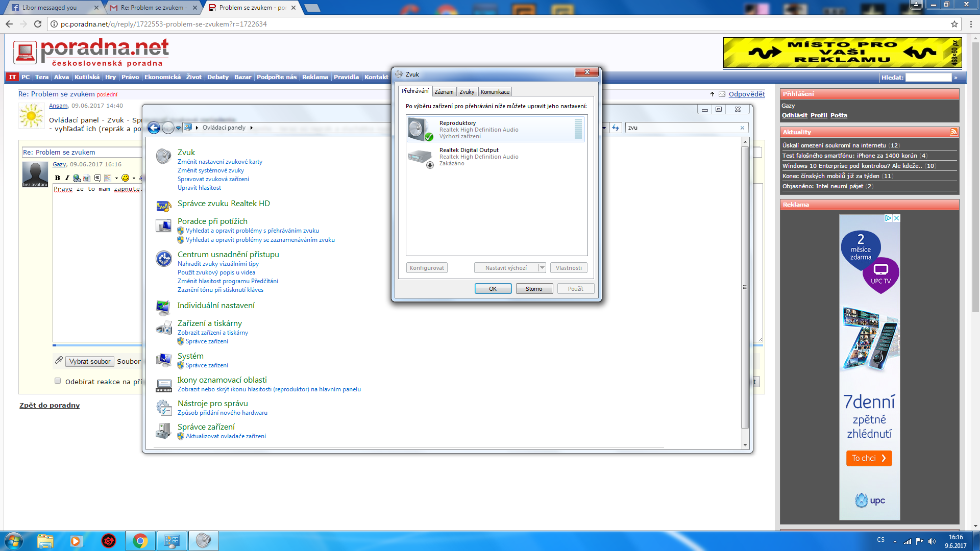Click the Control Panel back arrow button

[x=154, y=128]
